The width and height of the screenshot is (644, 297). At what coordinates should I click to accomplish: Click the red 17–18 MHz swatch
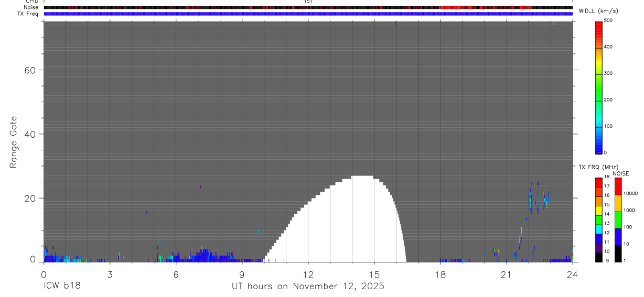(x=599, y=183)
